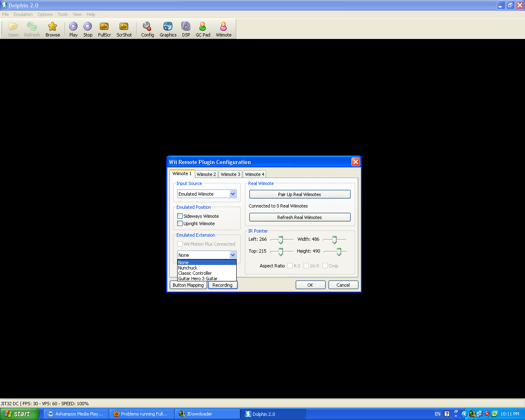The width and height of the screenshot is (525, 420).
Task: Click Connected to 0 Real Wiimotes text
Action: click(x=278, y=206)
